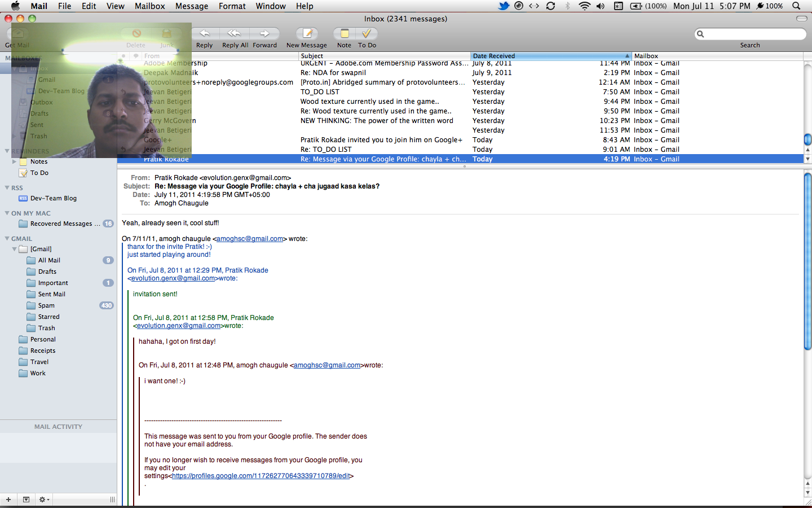Click the Reply All toolbar icon
812x508 pixels.
pos(235,34)
